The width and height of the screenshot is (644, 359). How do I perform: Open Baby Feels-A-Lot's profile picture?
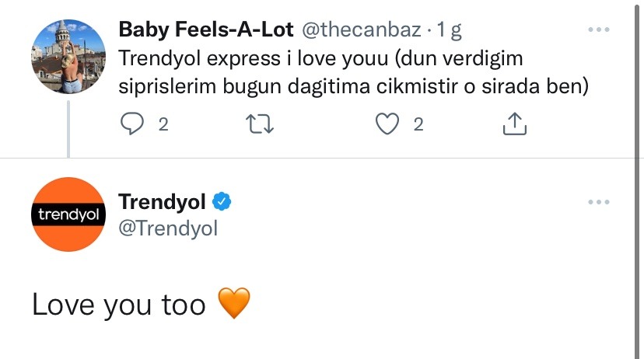pyautogui.click(x=68, y=57)
